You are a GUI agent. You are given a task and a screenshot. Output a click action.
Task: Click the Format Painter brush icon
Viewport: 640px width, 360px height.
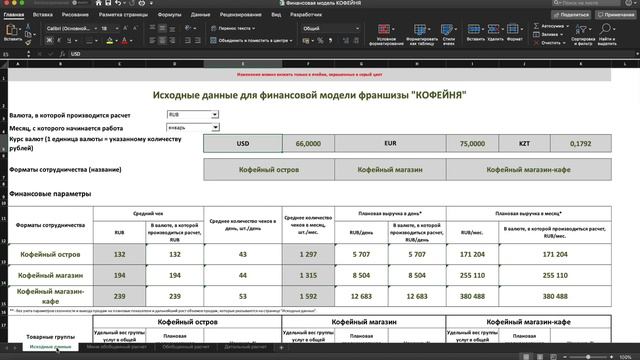point(28,42)
